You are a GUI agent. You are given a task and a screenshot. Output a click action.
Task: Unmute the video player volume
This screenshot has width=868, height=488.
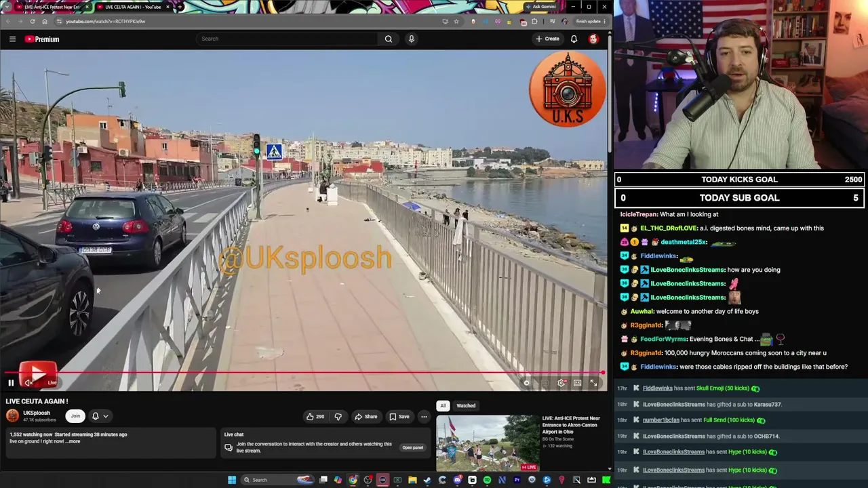[28, 383]
